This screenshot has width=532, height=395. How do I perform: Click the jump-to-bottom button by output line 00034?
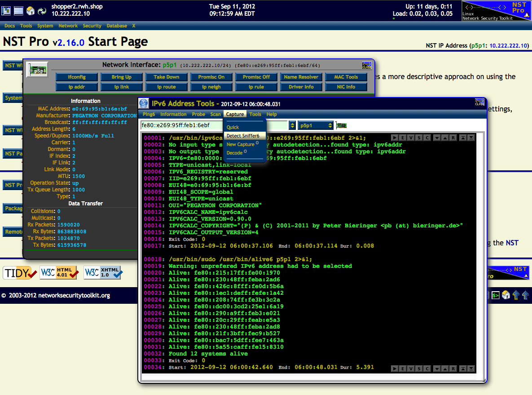coord(471,368)
